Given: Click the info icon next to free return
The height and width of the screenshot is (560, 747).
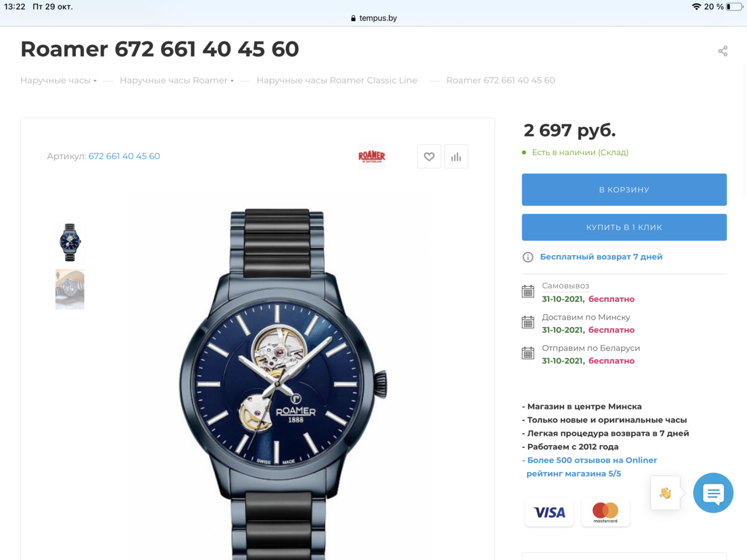Looking at the screenshot, I should point(528,257).
